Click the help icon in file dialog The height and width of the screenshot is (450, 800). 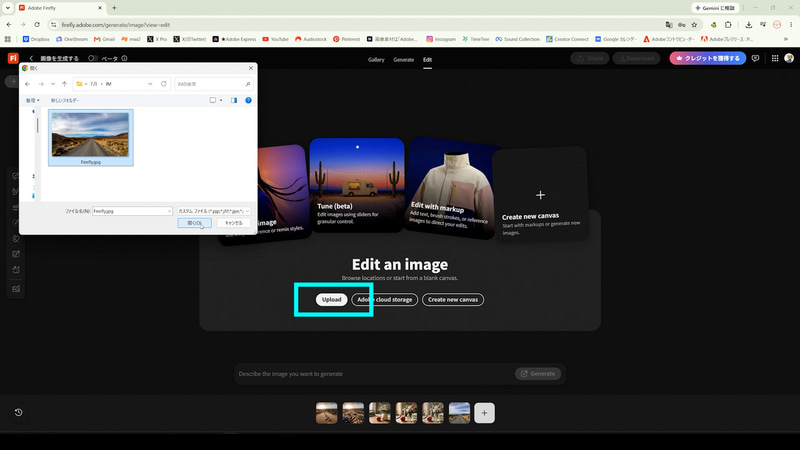click(248, 101)
